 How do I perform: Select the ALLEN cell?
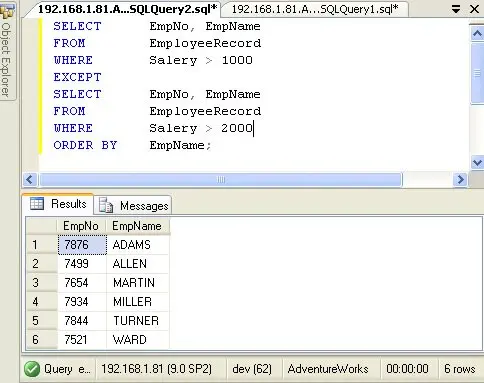pyautogui.click(x=138, y=264)
